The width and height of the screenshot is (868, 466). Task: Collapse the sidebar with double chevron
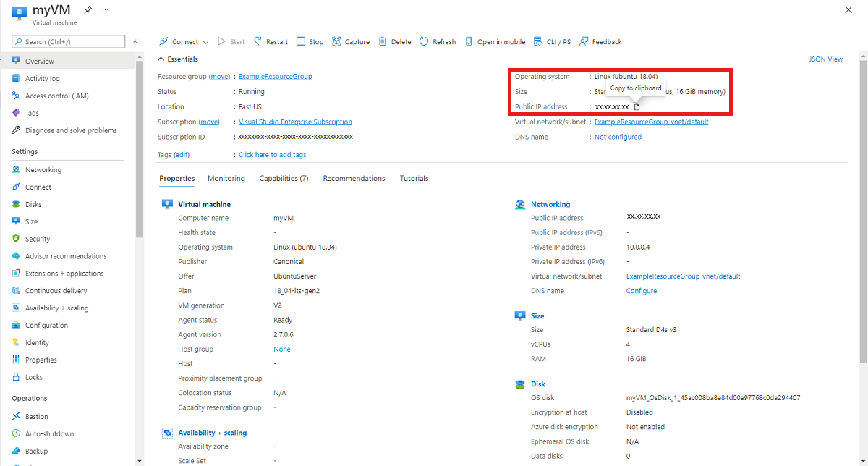136,41
